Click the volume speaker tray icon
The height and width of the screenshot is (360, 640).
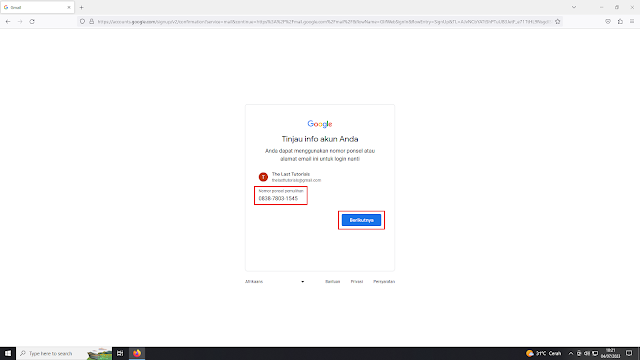(x=587, y=353)
